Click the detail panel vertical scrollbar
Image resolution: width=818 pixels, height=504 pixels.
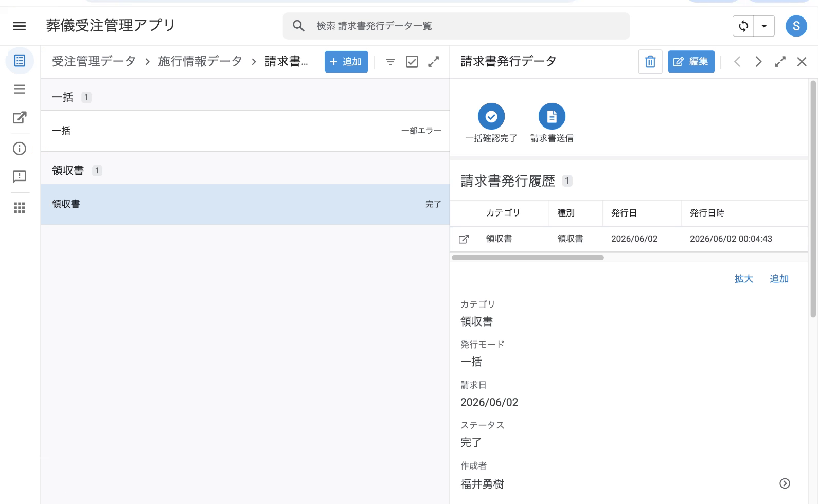point(813,199)
